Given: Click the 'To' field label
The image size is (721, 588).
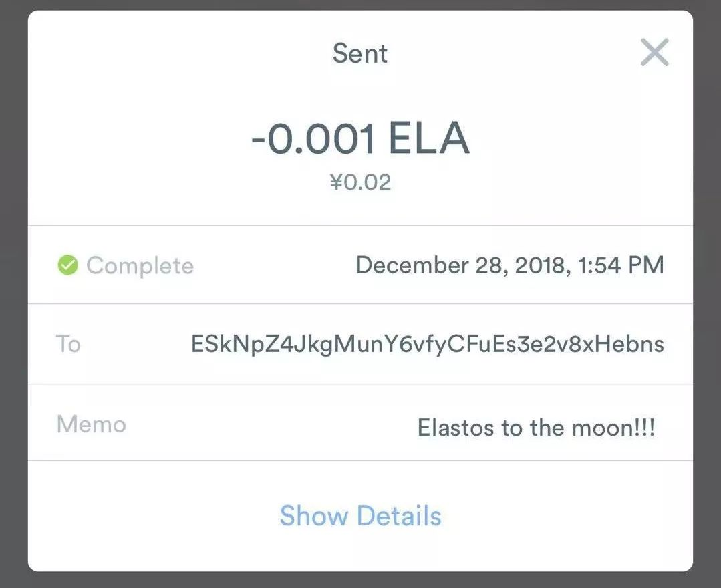Looking at the screenshot, I should coord(68,344).
